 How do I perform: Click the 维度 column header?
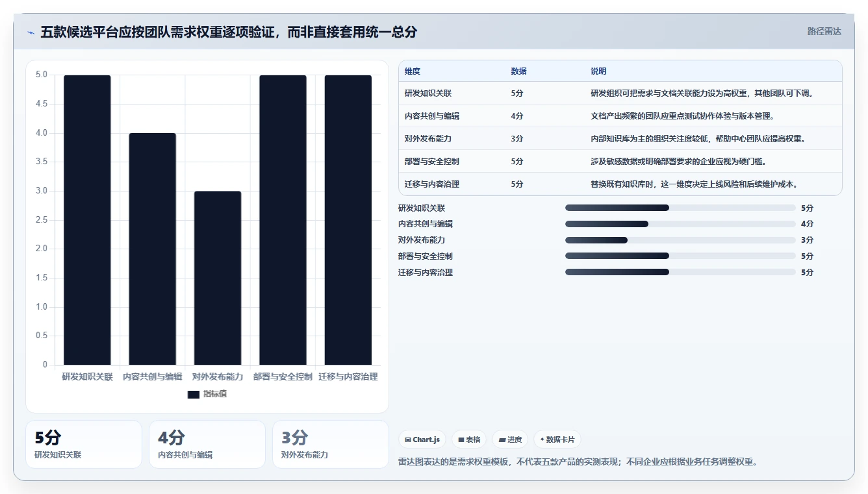(413, 71)
